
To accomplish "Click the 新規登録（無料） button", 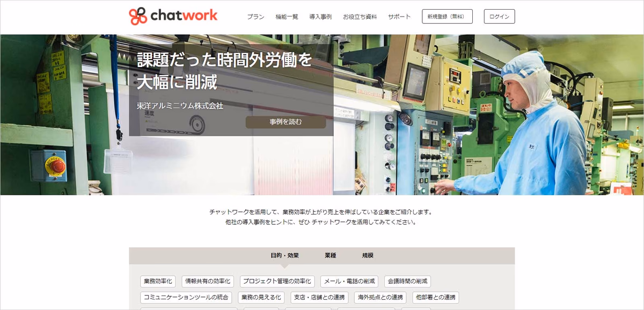I will [447, 17].
